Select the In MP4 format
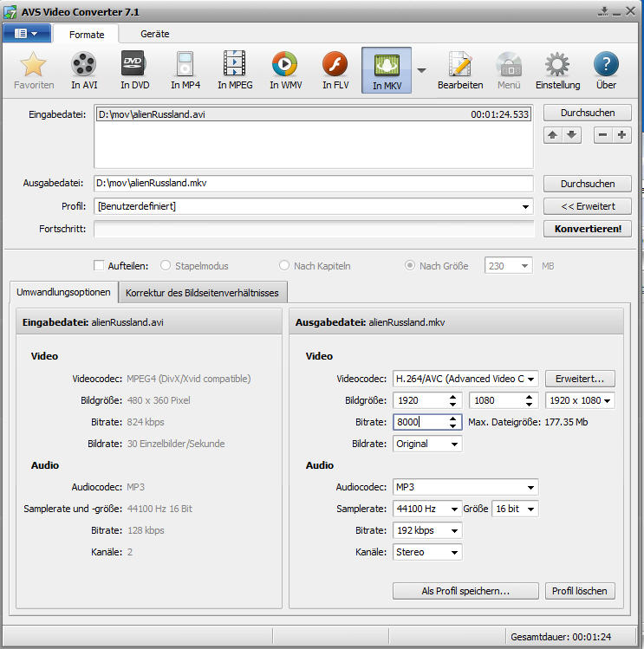The image size is (644, 649). click(x=185, y=70)
